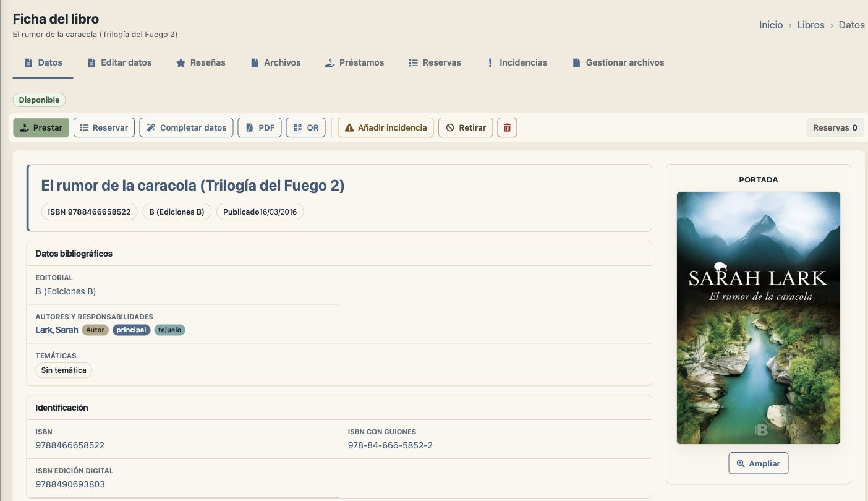Click the Prestar button
The image size is (868, 501).
coord(41,127)
